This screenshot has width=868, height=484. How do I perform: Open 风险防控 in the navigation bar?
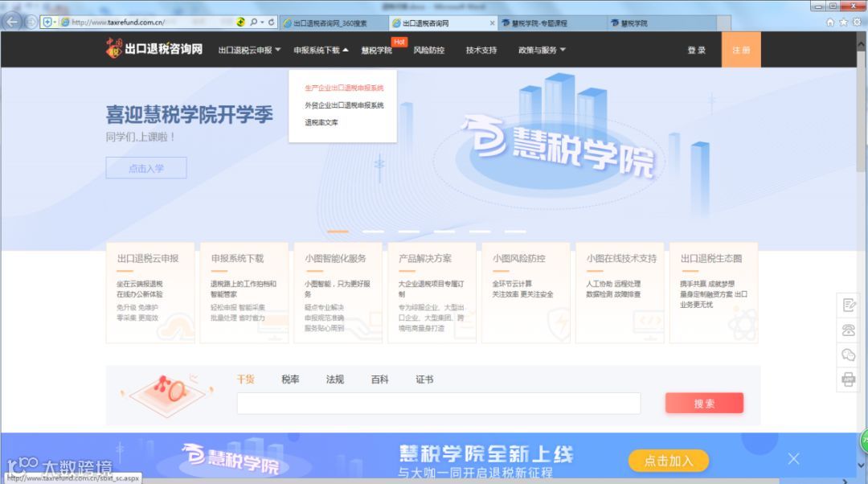point(429,50)
